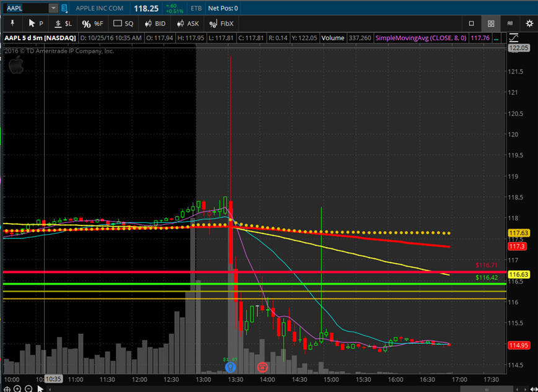Select the %F percent tool
Image resolution: width=538 pixels, height=392 pixels.
[92, 24]
